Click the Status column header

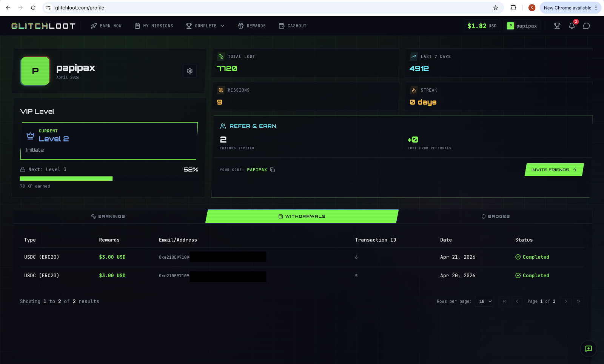click(524, 240)
